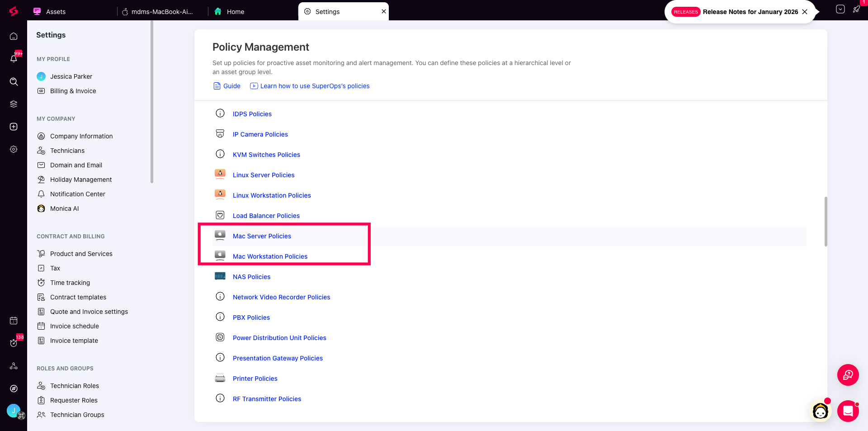The width and height of the screenshot is (868, 431).
Task: Open Notification Center
Action: 78,194
